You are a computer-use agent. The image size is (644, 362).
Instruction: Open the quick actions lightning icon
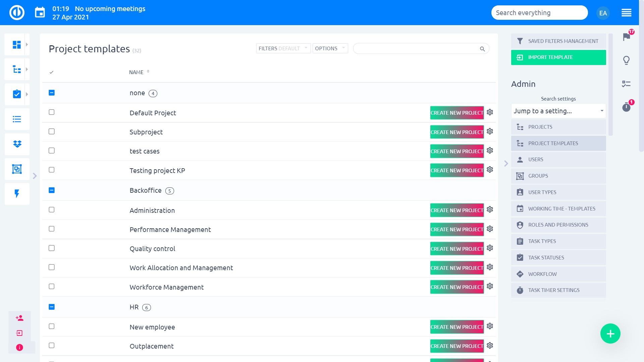(17, 194)
